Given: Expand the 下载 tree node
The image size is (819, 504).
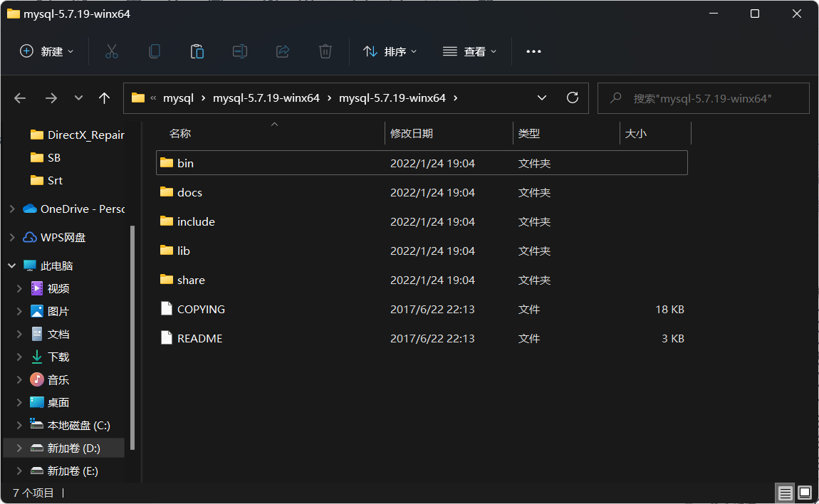Looking at the screenshot, I should (19, 357).
